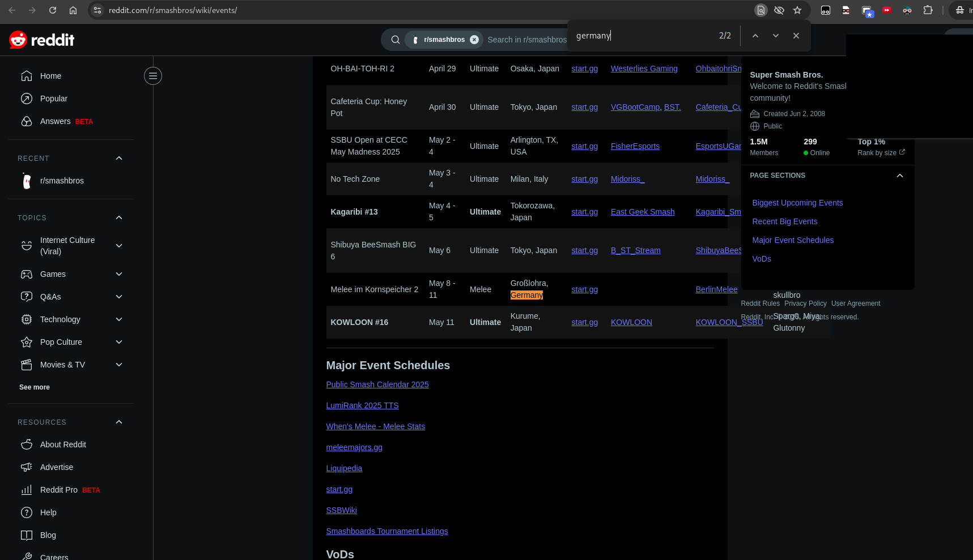Collapse the Recent section
Viewport: 973px width, 560px height.
(x=119, y=158)
